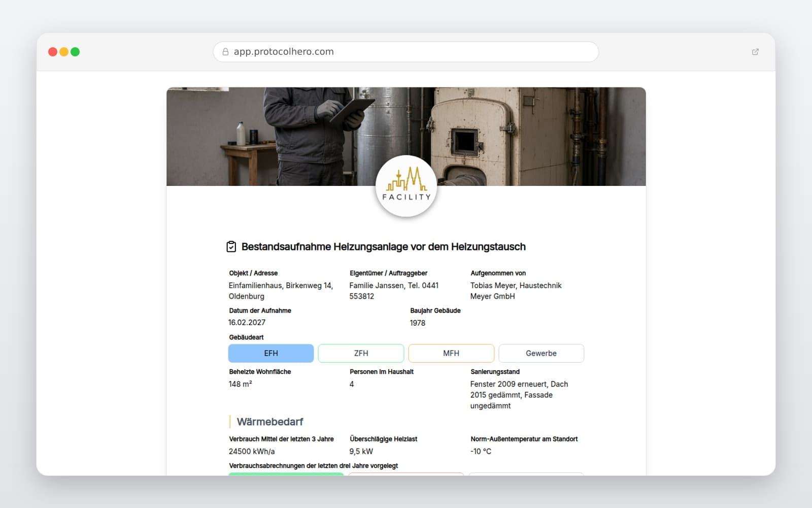This screenshot has height=508, width=812.
Task: Click the Facility logo badge
Action: tap(406, 186)
